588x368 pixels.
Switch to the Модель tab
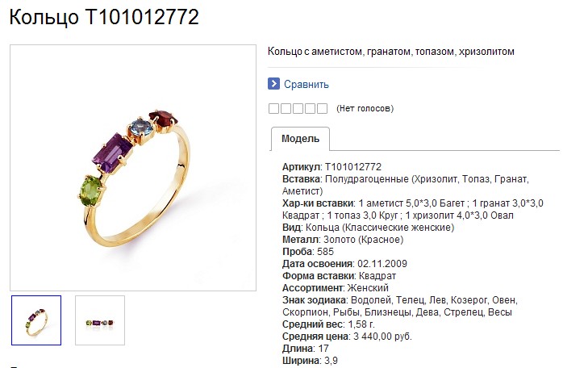tap(300, 139)
